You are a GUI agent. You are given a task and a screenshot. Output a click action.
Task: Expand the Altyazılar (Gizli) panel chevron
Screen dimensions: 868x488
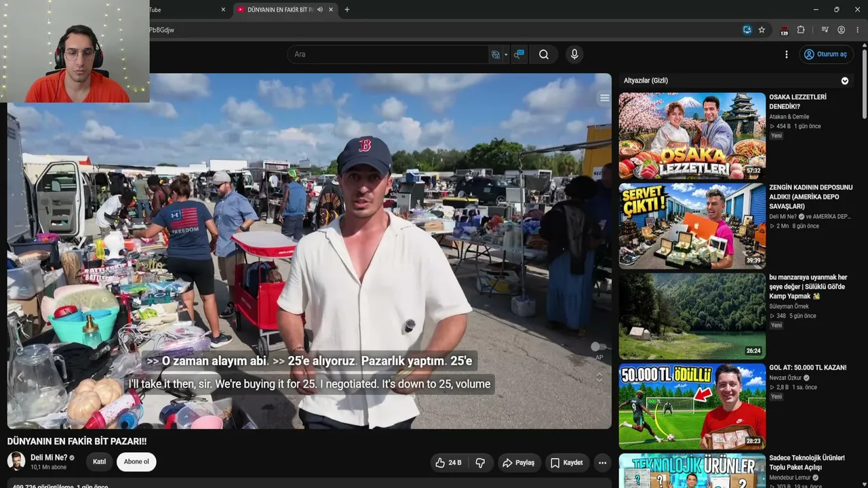pyautogui.click(x=845, y=81)
